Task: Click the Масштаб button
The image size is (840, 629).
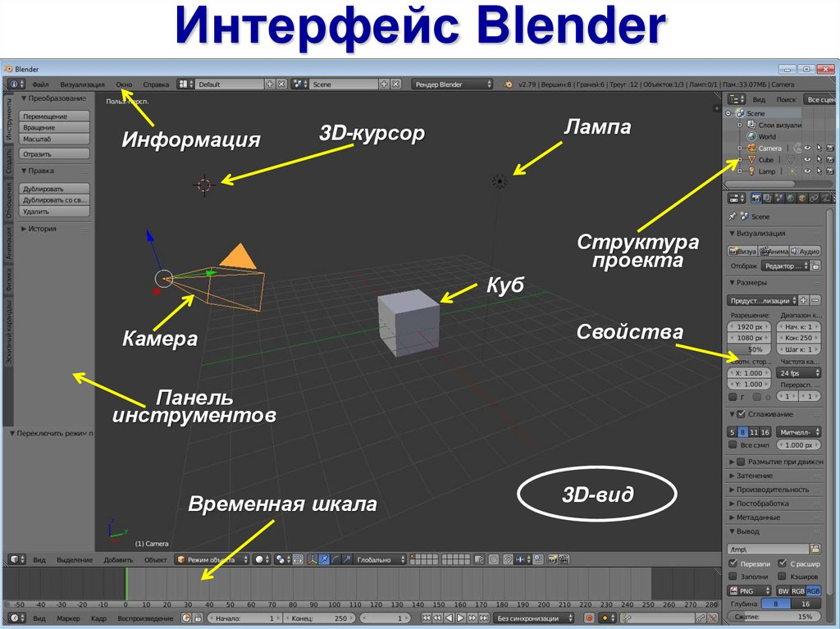Action: pyautogui.click(x=54, y=139)
